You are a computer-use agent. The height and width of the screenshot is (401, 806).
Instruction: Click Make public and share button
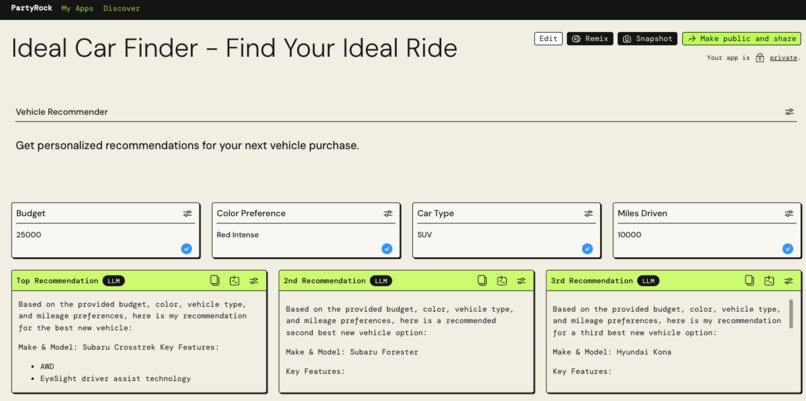(742, 39)
